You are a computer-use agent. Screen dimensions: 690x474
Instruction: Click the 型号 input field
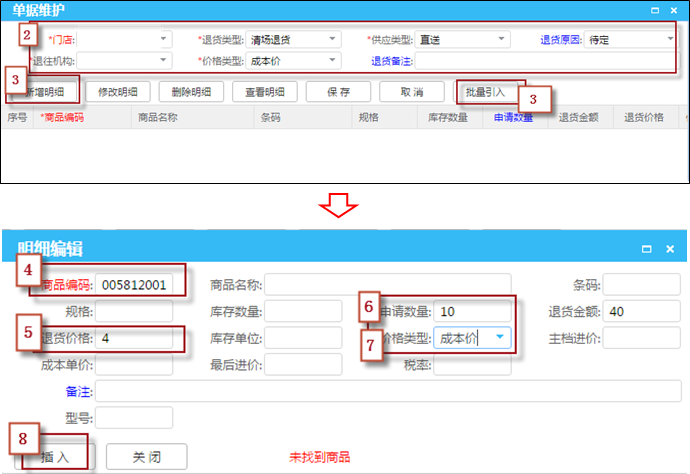coord(134,418)
